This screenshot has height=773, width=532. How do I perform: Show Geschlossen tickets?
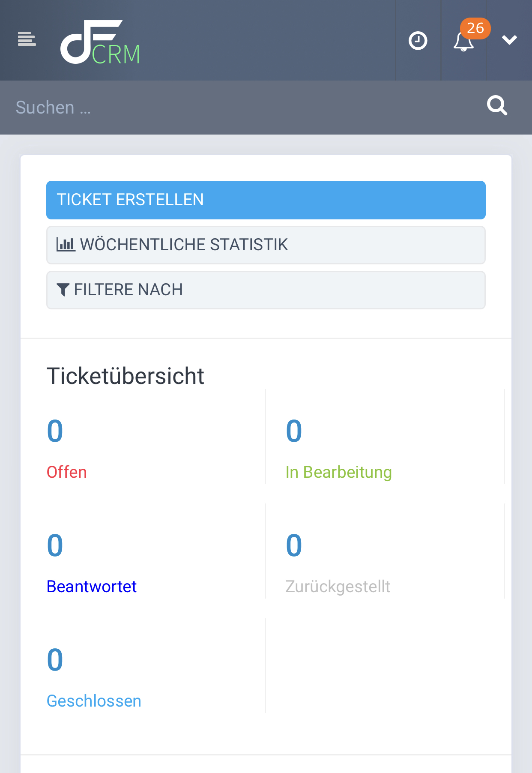(x=94, y=701)
